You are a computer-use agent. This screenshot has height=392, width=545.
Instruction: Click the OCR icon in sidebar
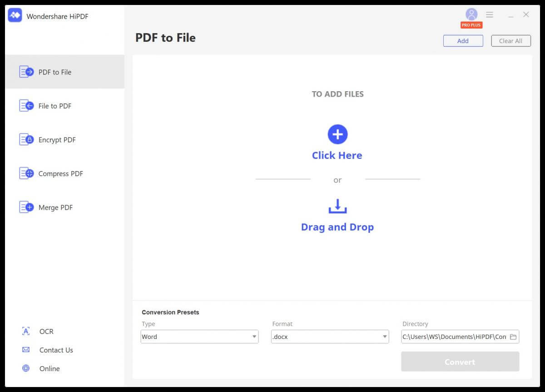[x=26, y=331]
